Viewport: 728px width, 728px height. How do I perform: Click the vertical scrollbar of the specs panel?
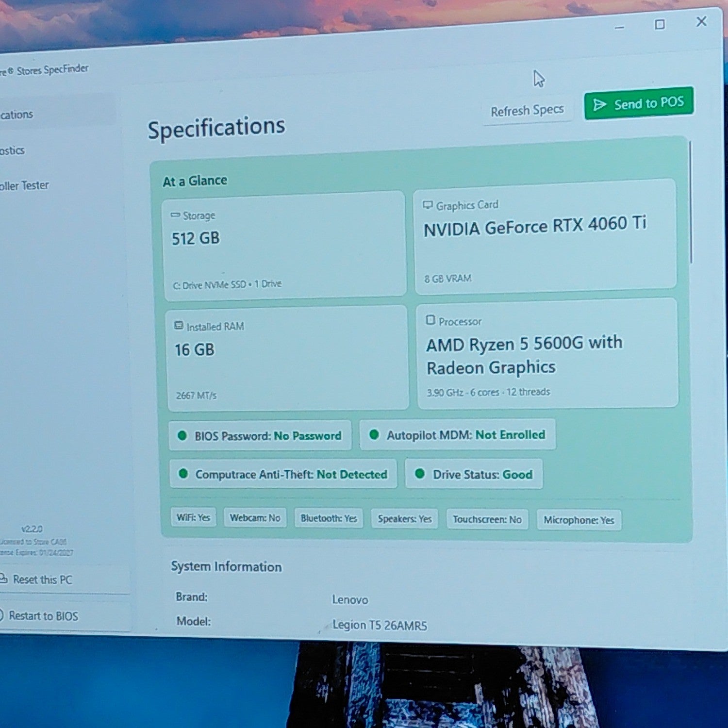tap(691, 202)
